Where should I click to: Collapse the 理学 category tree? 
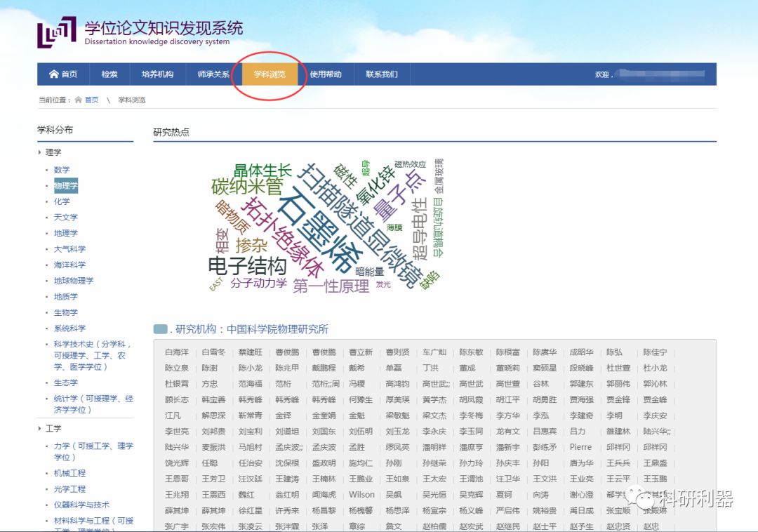coord(40,152)
